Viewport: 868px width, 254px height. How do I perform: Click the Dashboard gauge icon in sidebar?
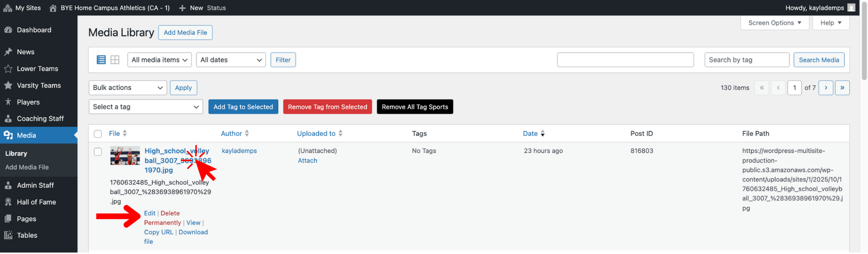point(8,30)
